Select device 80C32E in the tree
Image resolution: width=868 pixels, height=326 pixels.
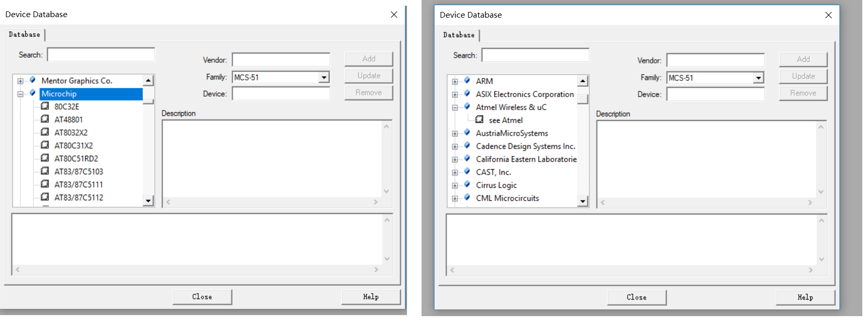pyautogui.click(x=67, y=107)
